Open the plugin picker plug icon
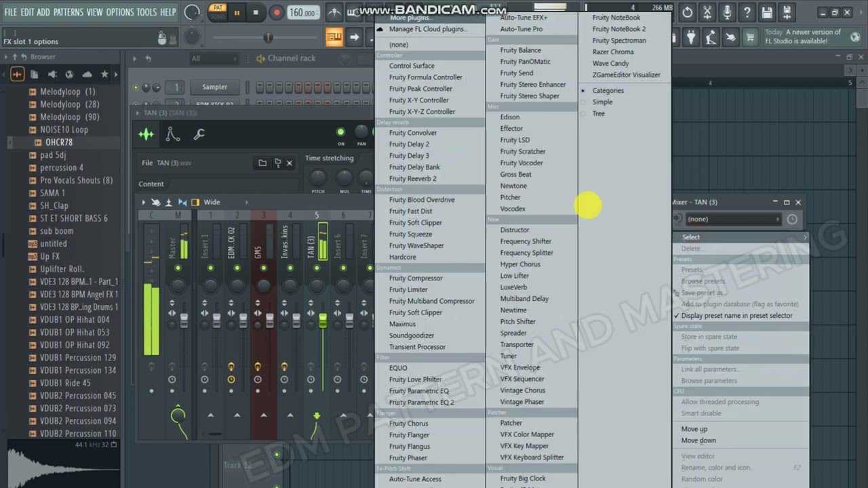This screenshot has width=868, height=488. pos(691,38)
